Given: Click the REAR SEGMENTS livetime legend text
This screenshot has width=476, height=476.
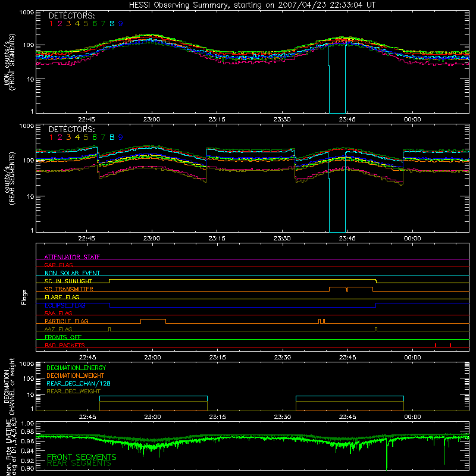Looking at the screenshot, I should point(79,464).
